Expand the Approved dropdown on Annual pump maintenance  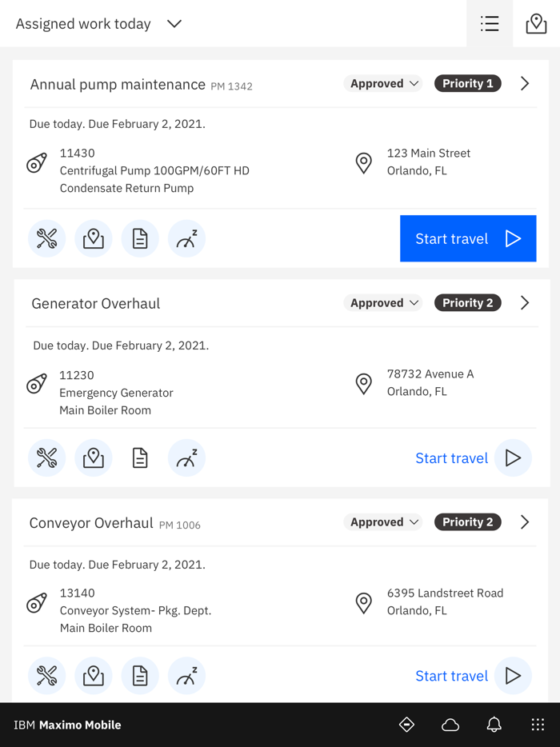tap(382, 83)
